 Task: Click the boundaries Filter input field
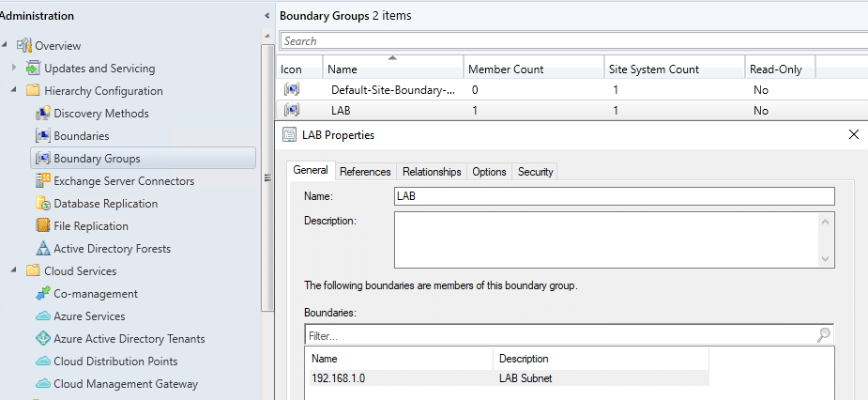[x=558, y=335]
